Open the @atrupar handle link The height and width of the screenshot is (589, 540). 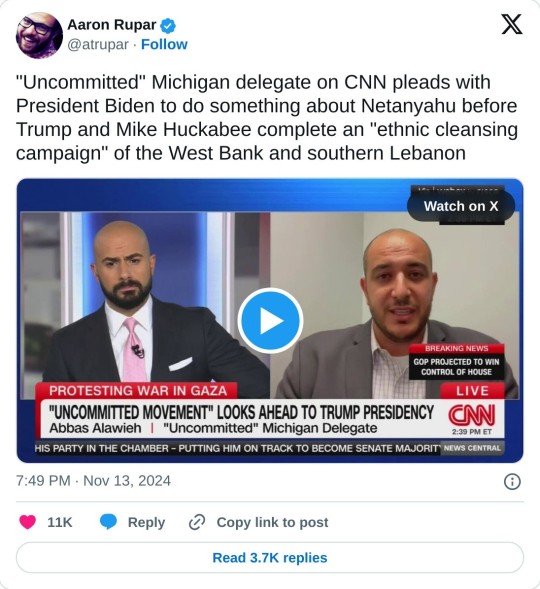98,45
